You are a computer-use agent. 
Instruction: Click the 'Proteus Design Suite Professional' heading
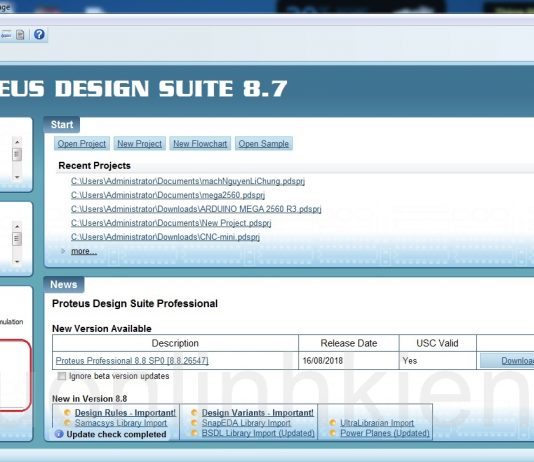pyautogui.click(x=135, y=303)
